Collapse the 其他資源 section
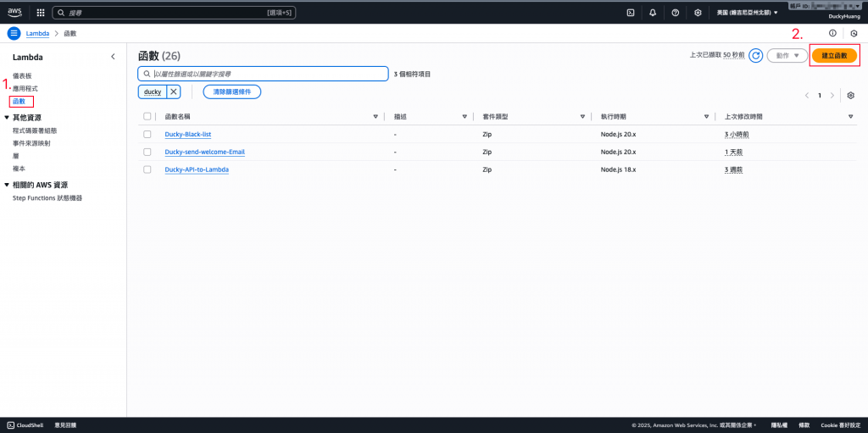 pos(7,118)
